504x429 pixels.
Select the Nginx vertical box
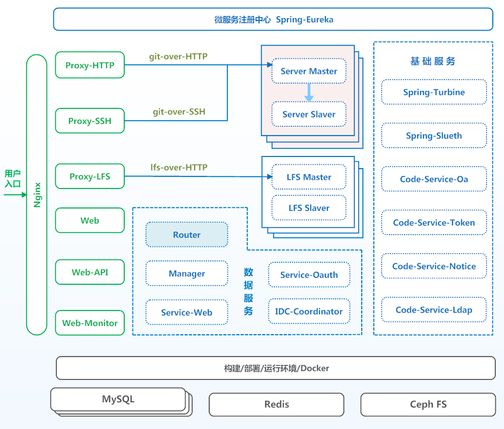click(36, 194)
